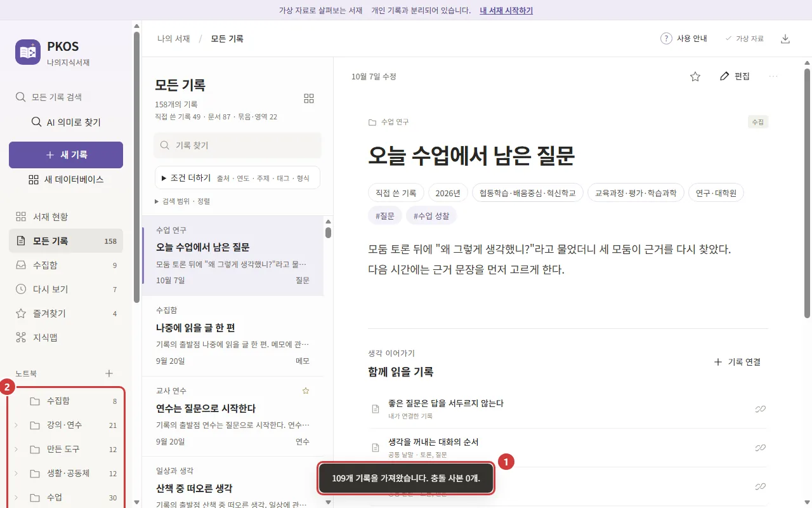This screenshot has height=508, width=812.
Task: Click the 모든 기록 검색 search box
Action: tap(66, 97)
